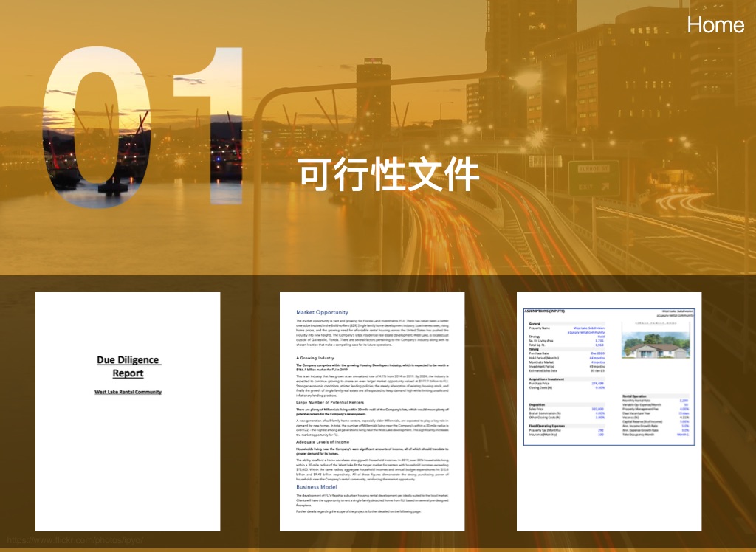Click the "Business Model" heading
This screenshot has width=756, height=552.
[x=317, y=487]
